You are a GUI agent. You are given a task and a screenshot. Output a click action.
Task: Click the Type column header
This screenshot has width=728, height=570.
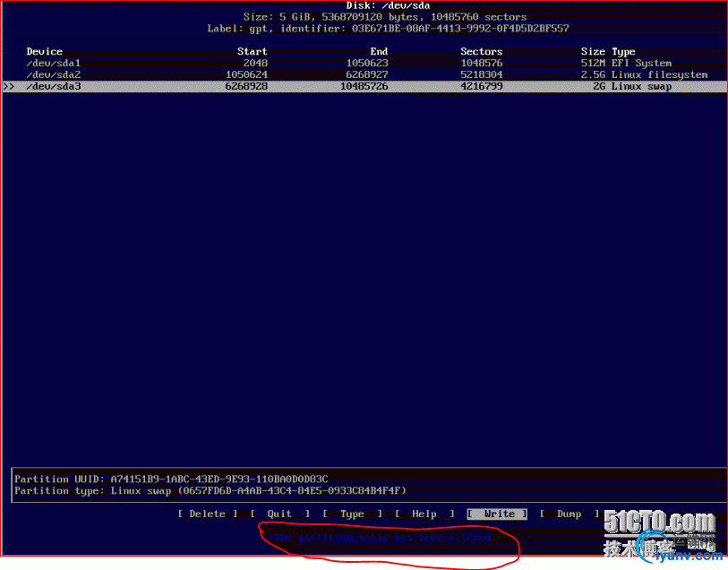click(623, 52)
